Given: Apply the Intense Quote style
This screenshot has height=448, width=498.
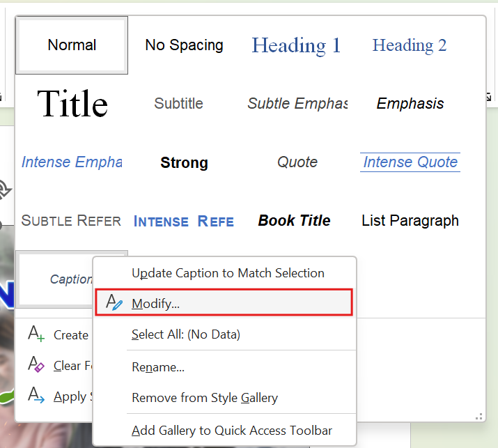Looking at the screenshot, I should (410, 162).
